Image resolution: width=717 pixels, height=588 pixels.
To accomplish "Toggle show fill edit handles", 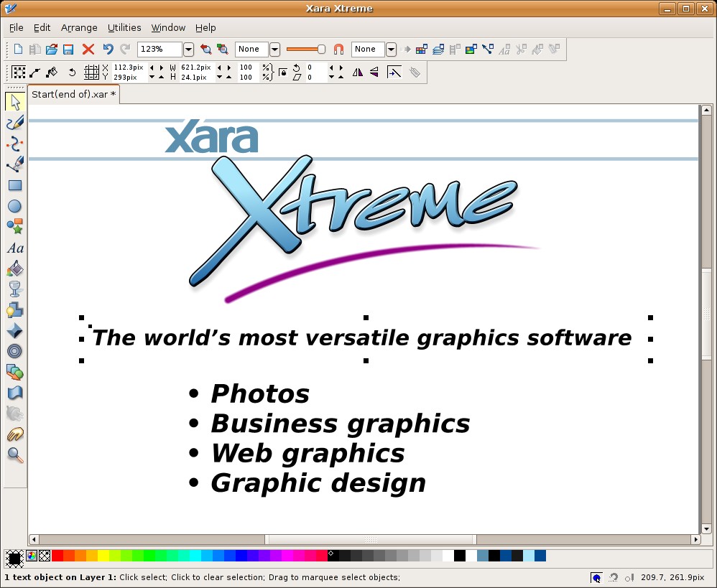I will (52, 73).
